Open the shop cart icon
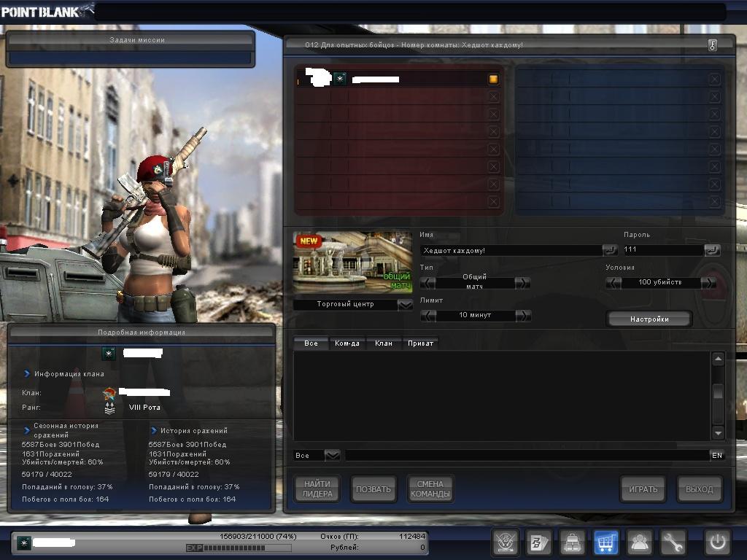This screenshot has width=747, height=560. coord(605,542)
